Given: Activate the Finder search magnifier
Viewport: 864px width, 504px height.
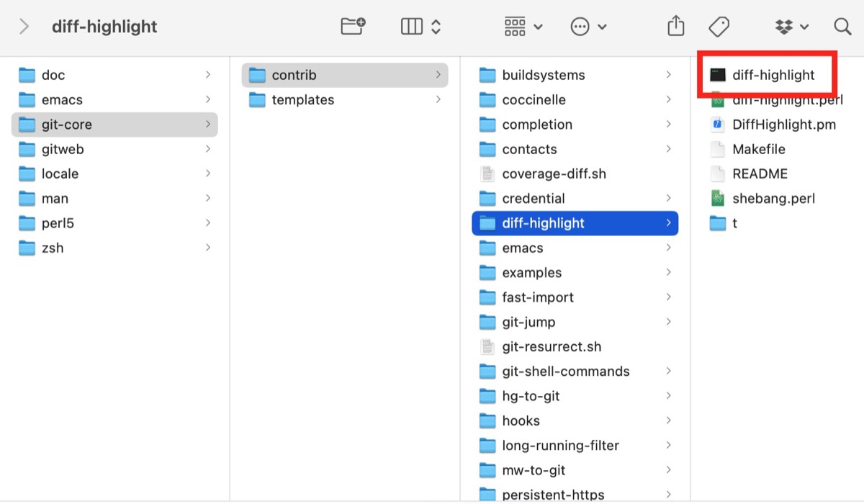Looking at the screenshot, I should [x=842, y=25].
